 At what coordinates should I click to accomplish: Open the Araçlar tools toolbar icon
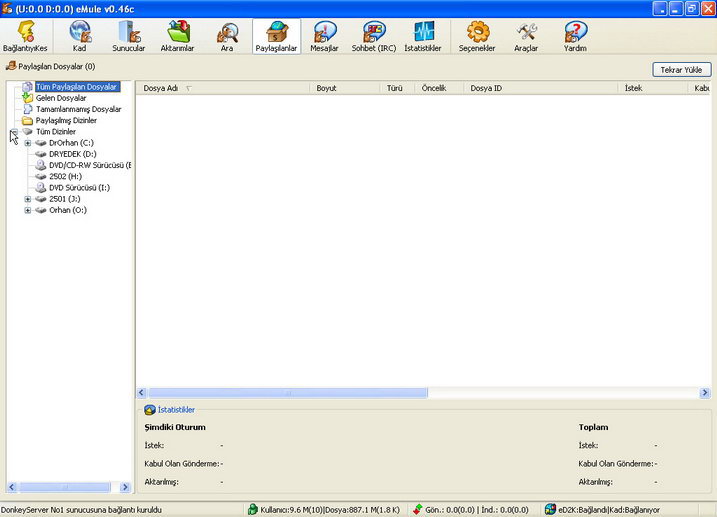[526, 36]
